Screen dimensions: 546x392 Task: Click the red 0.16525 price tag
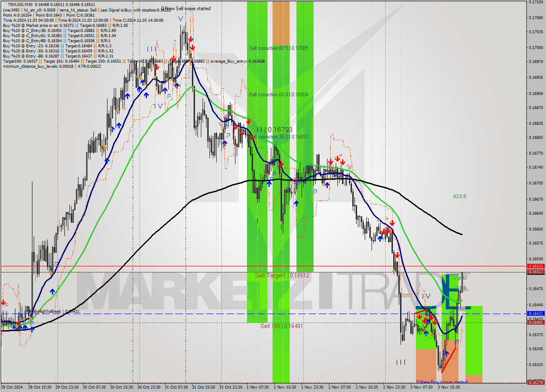[536, 266]
